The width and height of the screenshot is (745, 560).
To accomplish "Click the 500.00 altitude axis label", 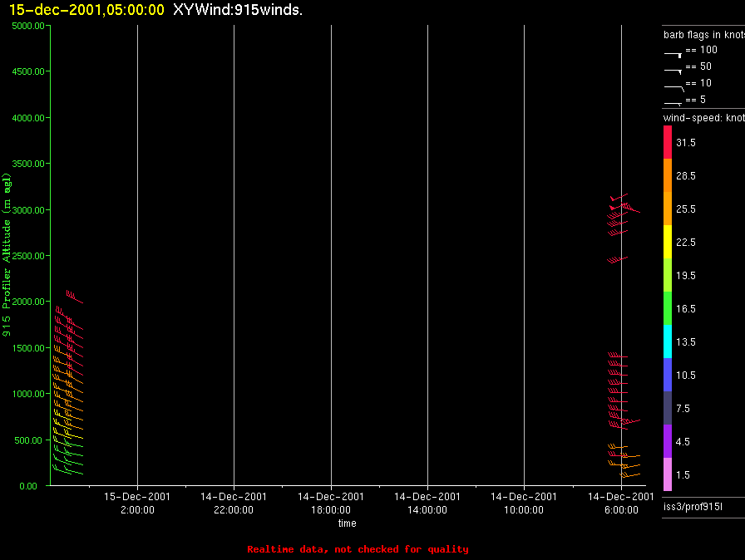I will pyautogui.click(x=28, y=440).
